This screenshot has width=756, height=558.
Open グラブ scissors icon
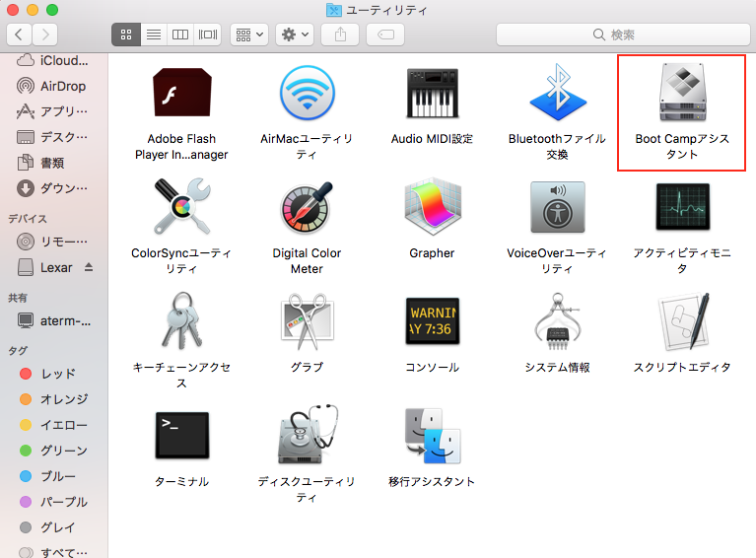tap(308, 321)
